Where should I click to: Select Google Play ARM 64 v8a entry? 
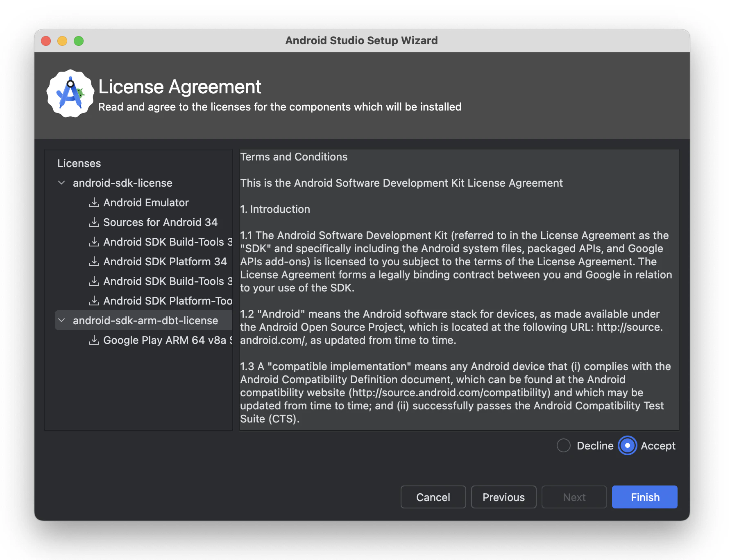click(168, 340)
